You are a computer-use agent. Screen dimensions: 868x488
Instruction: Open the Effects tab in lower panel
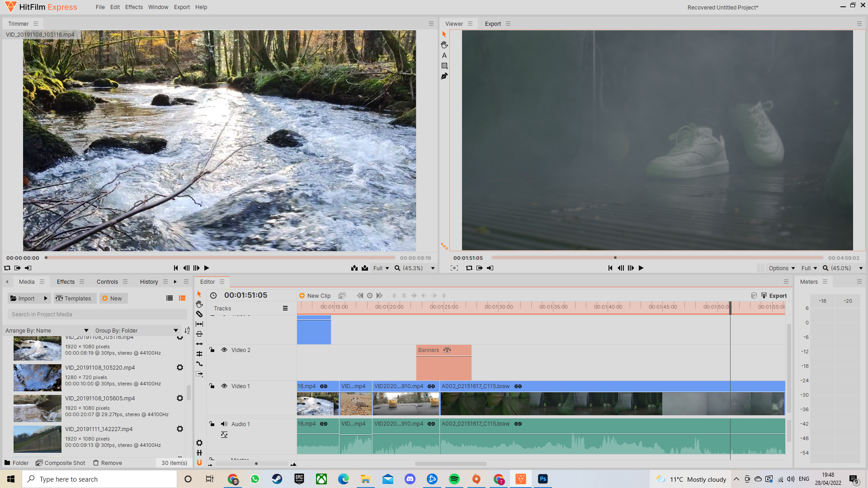pyautogui.click(x=66, y=281)
